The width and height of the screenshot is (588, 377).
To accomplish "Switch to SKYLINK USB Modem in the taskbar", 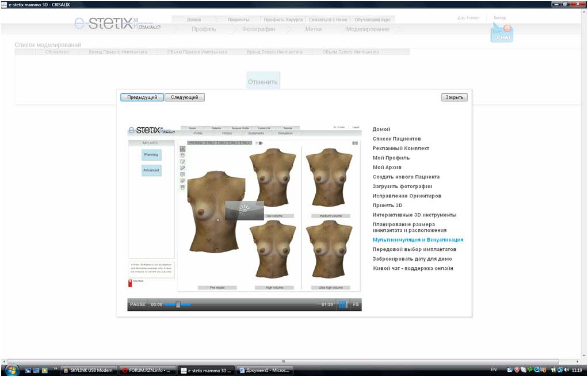I will [89, 370].
